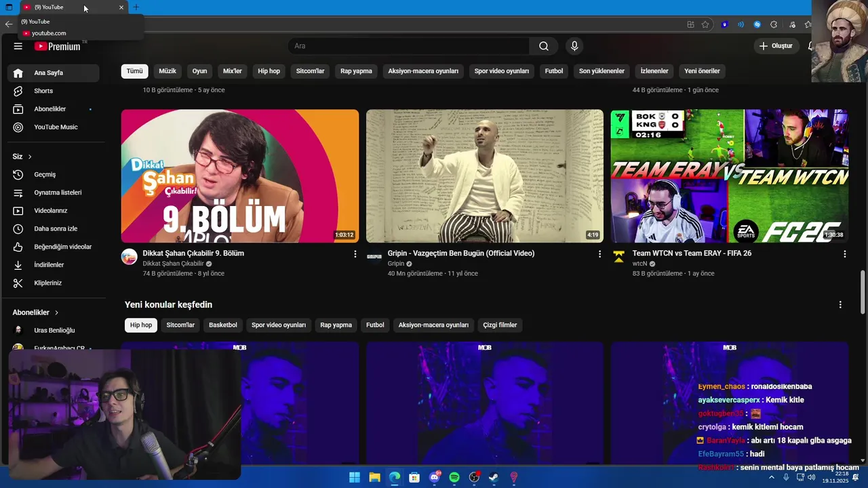Click the YouTube Premium logo
The image size is (868, 488).
pos(58,46)
